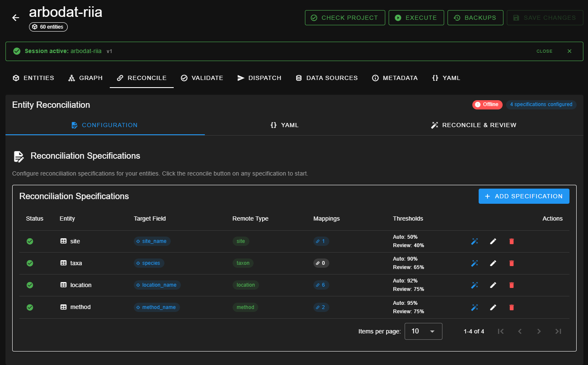Edit the site specification with pencil icon
The image size is (588, 365).
click(x=493, y=241)
